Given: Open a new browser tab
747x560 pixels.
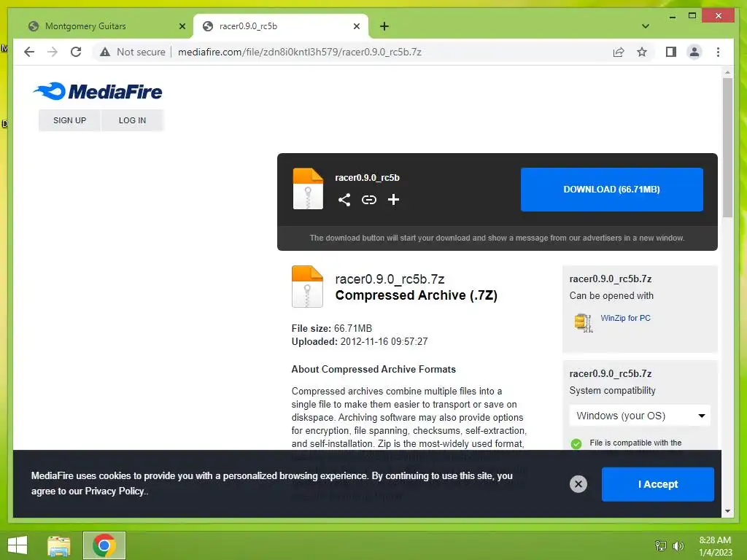Looking at the screenshot, I should tap(384, 26).
